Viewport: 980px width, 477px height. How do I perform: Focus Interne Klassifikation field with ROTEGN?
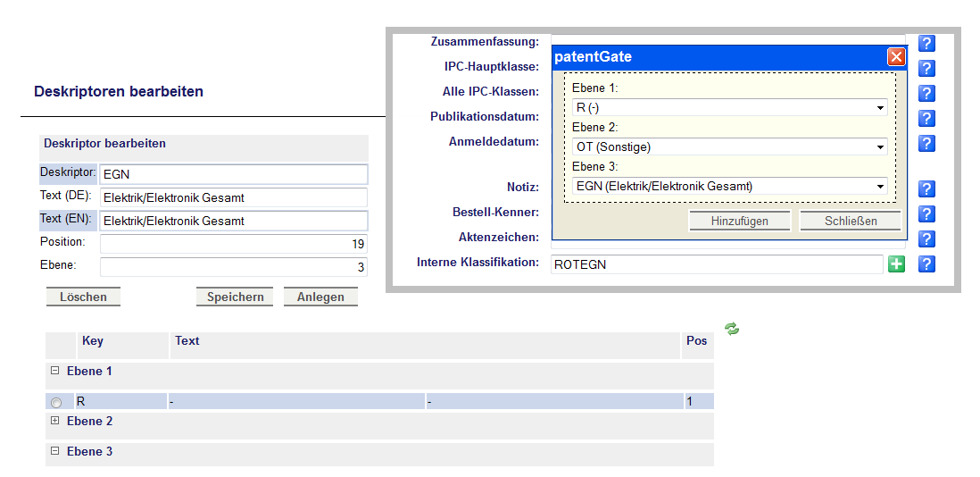coord(717,264)
